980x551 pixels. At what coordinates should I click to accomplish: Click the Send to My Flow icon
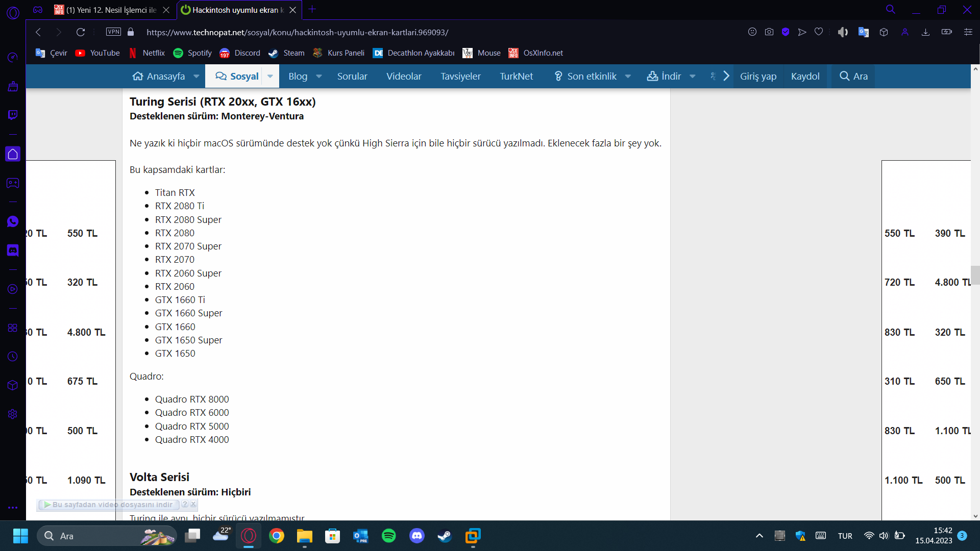(802, 32)
